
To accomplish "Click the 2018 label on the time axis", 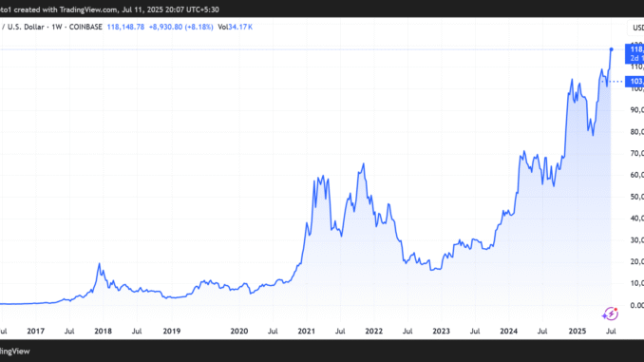I will click(104, 332).
